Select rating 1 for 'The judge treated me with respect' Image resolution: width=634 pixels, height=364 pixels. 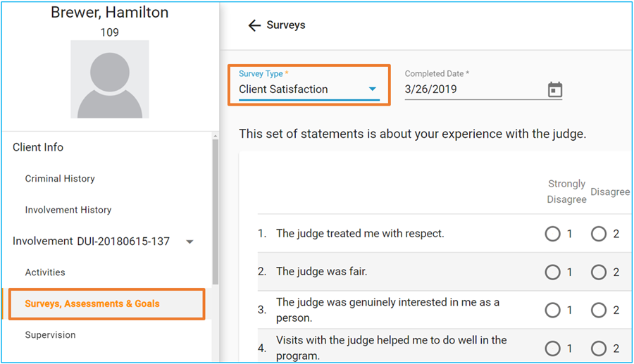(x=552, y=234)
